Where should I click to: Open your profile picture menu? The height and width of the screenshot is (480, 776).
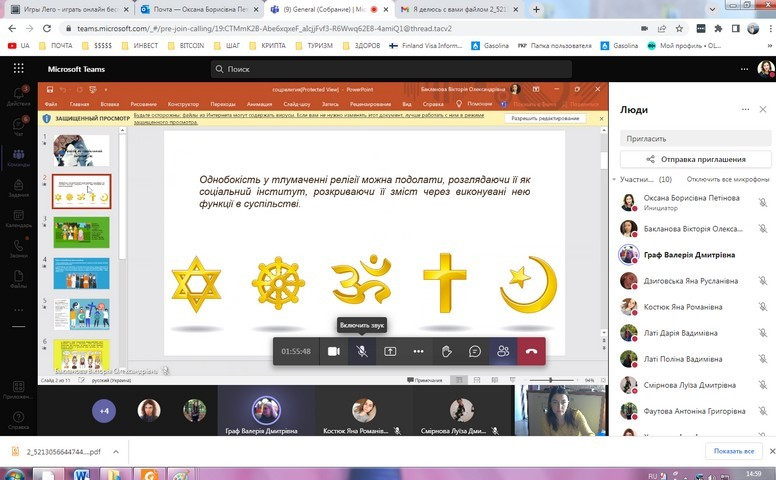tap(766, 69)
